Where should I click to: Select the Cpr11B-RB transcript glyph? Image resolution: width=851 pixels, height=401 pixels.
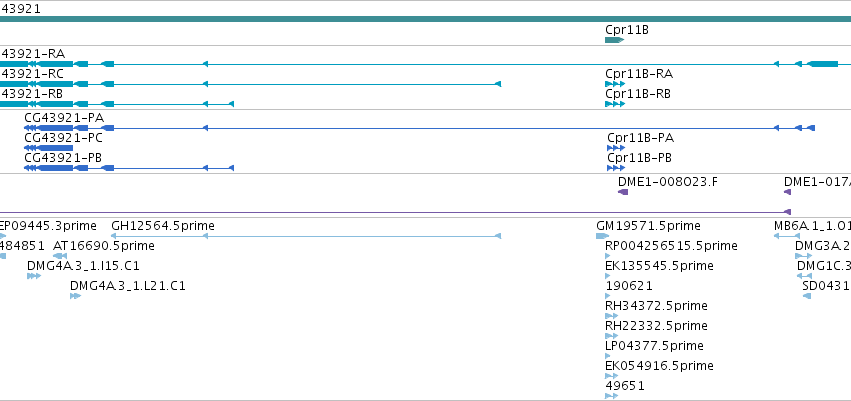615,104
